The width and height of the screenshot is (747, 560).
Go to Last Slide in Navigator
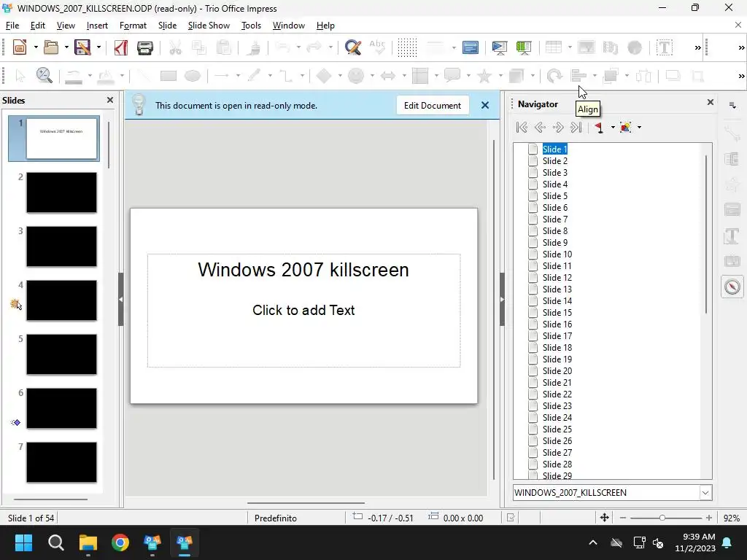tap(576, 127)
